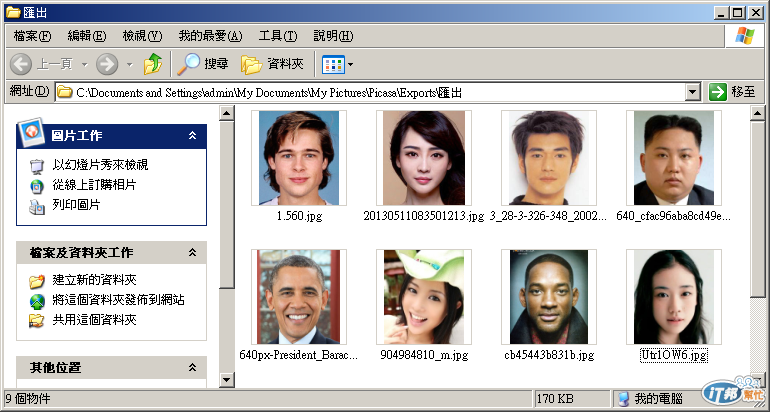The image size is (770, 412).
Task: Select thumbnail of 640_cfac96aba8cd49e image
Action: point(674,158)
